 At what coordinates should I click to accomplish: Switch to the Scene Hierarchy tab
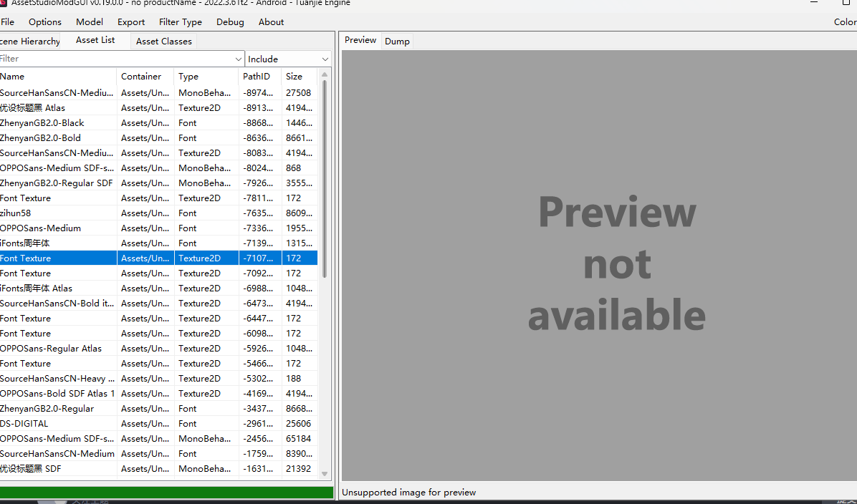[x=30, y=42]
